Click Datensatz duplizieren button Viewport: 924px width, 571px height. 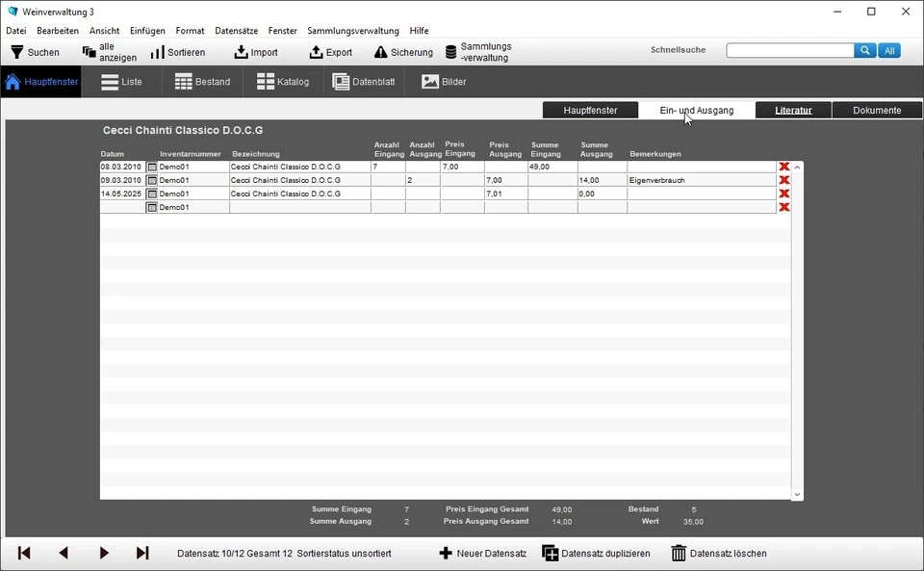[x=597, y=554]
